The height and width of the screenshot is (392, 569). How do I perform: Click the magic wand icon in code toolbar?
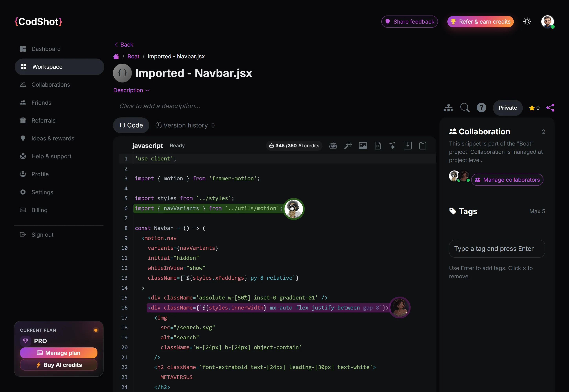(348, 146)
